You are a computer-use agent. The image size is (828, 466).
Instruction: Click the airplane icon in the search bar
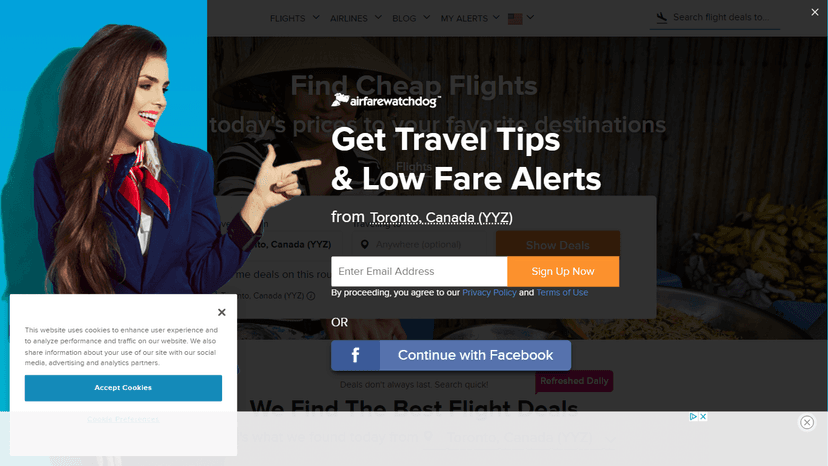point(662,18)
